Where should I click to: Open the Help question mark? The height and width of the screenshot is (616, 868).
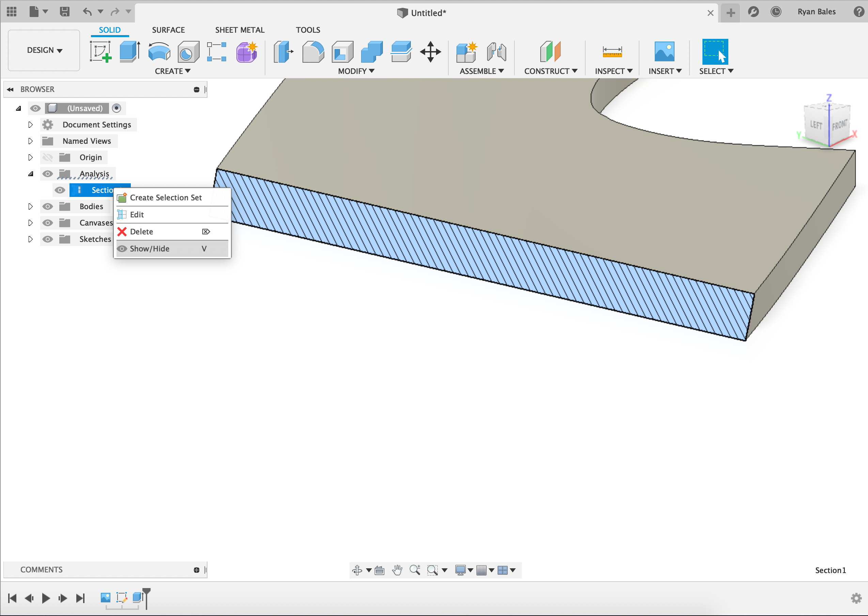pyautogui.click(x=858, y=12)
